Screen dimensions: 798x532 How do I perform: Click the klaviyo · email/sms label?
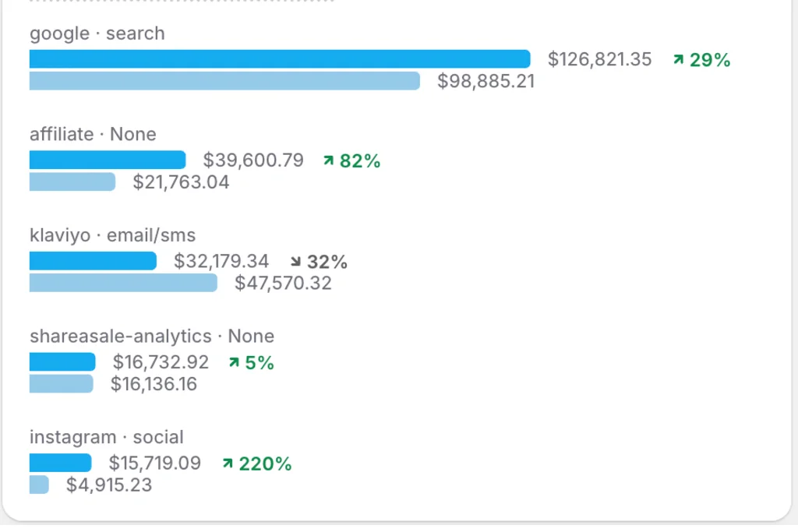coord(112,235)
